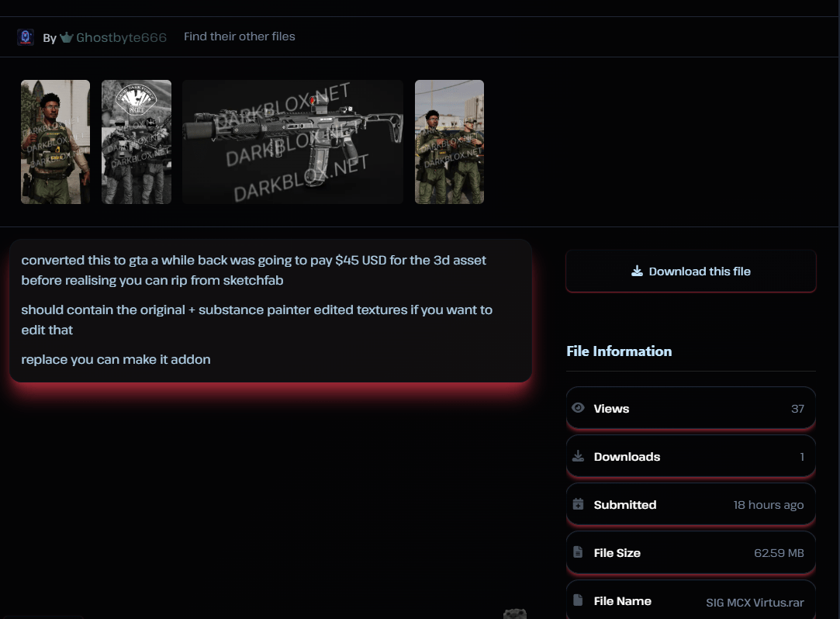Click the download arrow icon in Download button

coord(637,271)
